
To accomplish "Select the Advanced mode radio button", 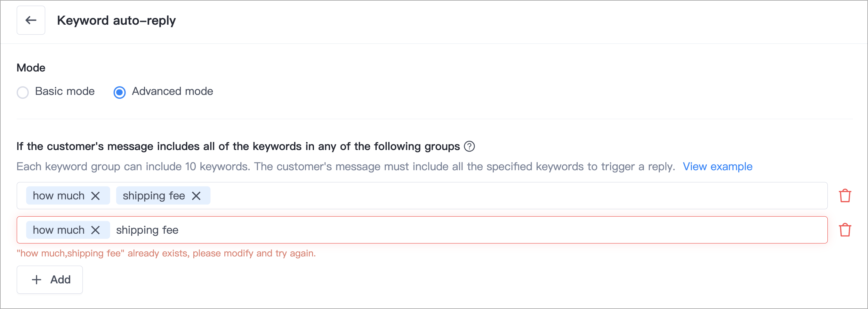I will pos(119,92).
